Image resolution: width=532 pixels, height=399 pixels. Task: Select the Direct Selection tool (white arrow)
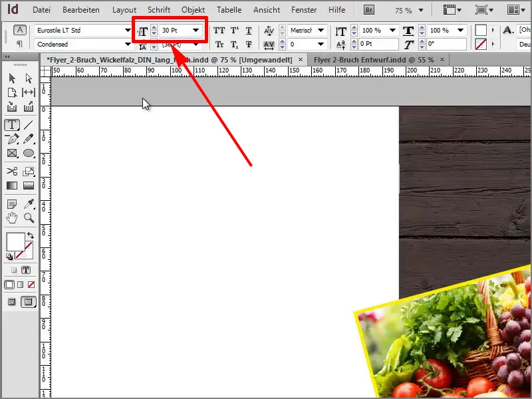29,78
